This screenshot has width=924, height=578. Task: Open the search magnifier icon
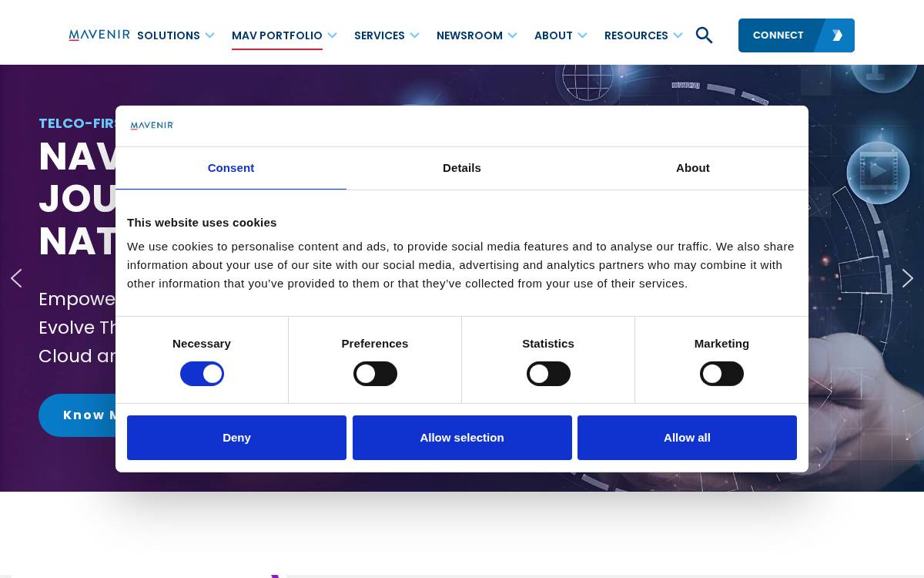(x=704, y=35)
